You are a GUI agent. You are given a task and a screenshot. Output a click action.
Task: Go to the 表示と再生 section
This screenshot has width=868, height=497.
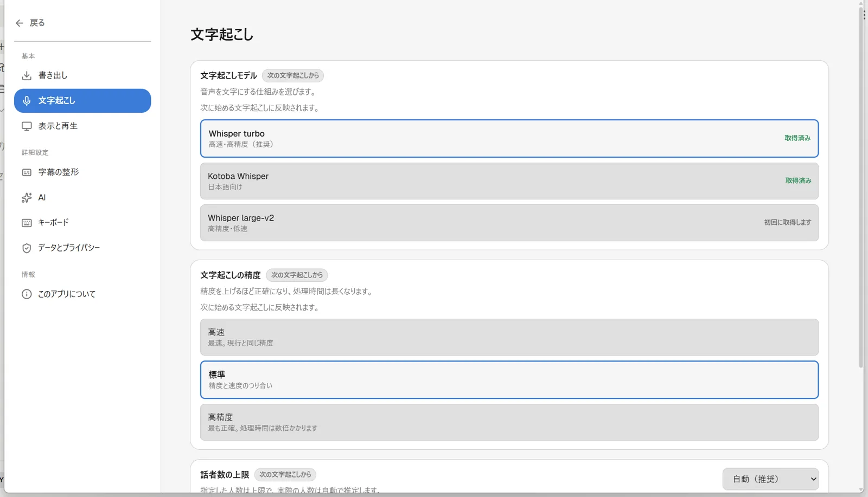point(82,126)
